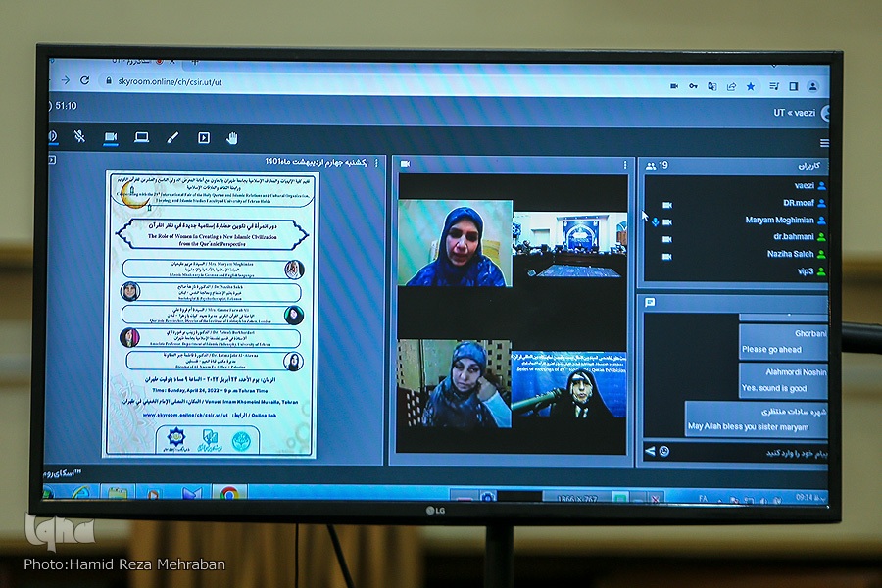
Task: Raise hand using the hand icon
Action: coord(232,138)
